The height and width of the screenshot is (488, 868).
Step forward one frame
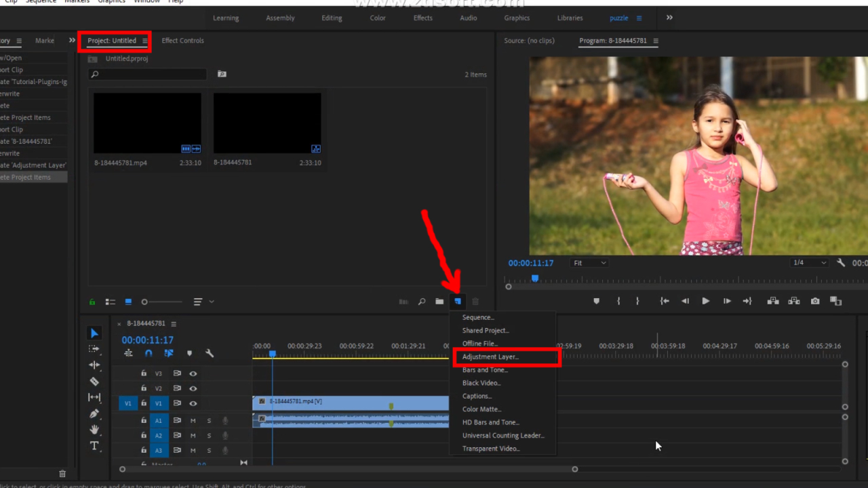tap(727, 301)
